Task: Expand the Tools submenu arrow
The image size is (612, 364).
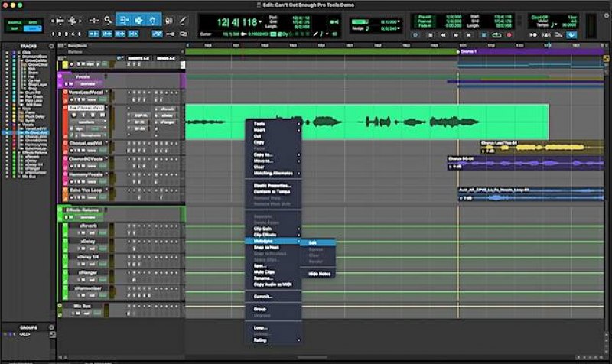Action: [x=298, y=124]
